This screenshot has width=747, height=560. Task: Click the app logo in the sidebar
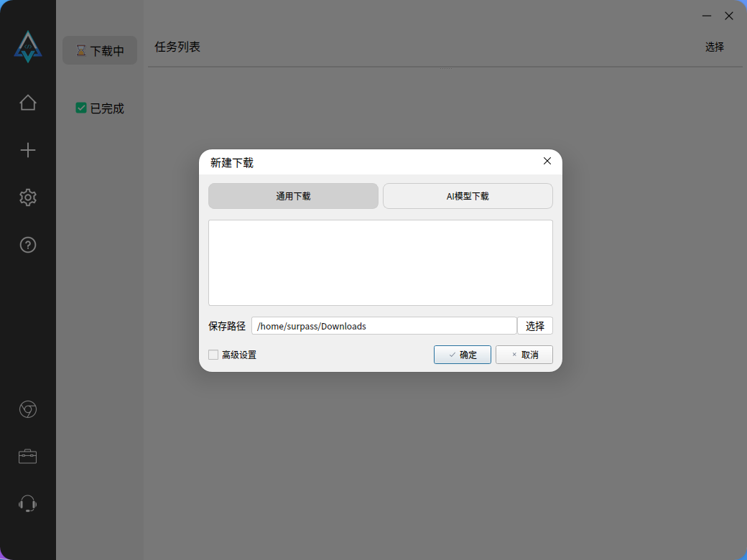coord(28,47)
